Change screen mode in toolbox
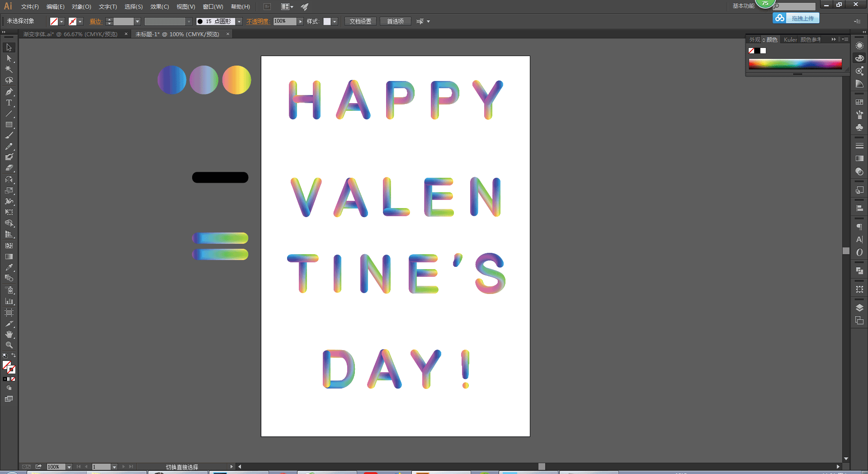 click(9, 399)
